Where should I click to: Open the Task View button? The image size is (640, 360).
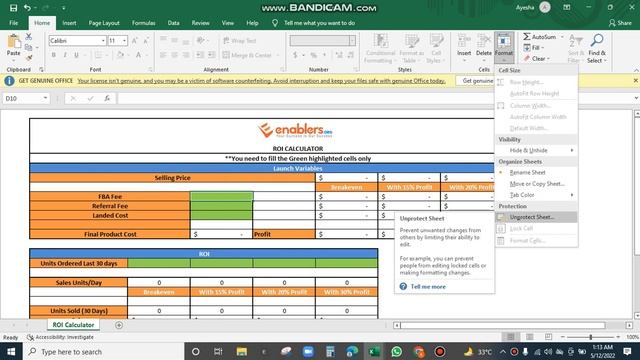point(218,351)
